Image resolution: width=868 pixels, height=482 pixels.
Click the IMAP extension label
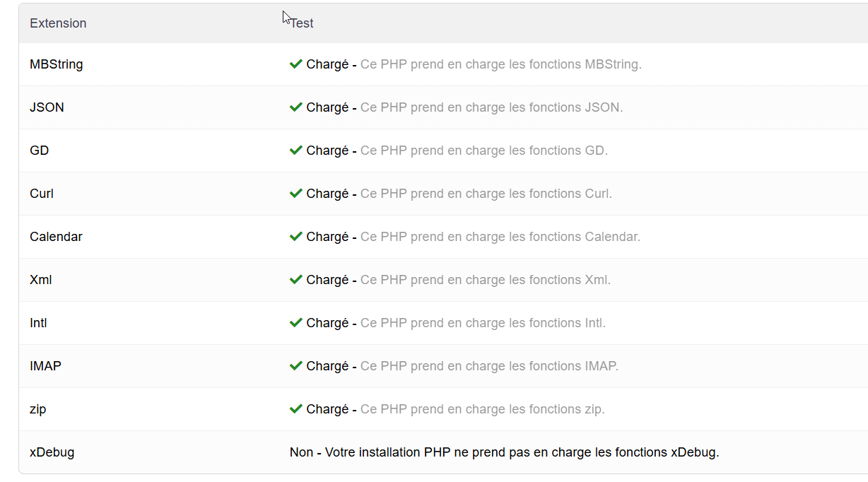click(x=45, y=366)
